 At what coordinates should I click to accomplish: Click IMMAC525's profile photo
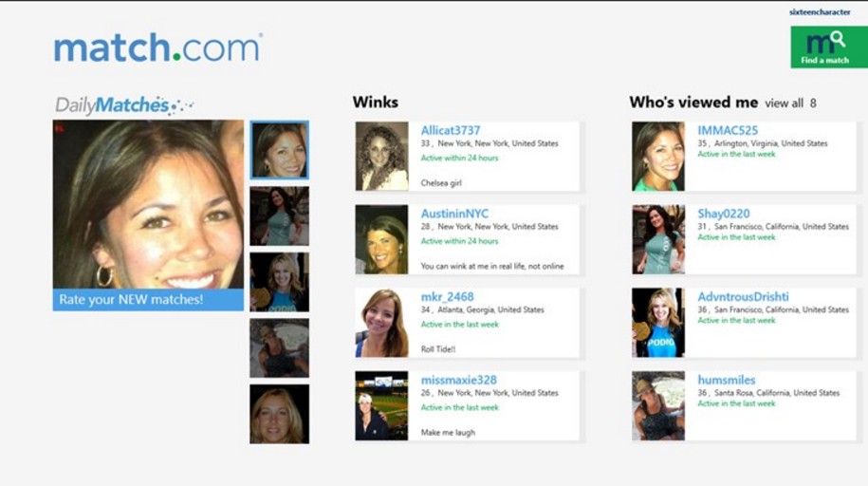(658, 157)
